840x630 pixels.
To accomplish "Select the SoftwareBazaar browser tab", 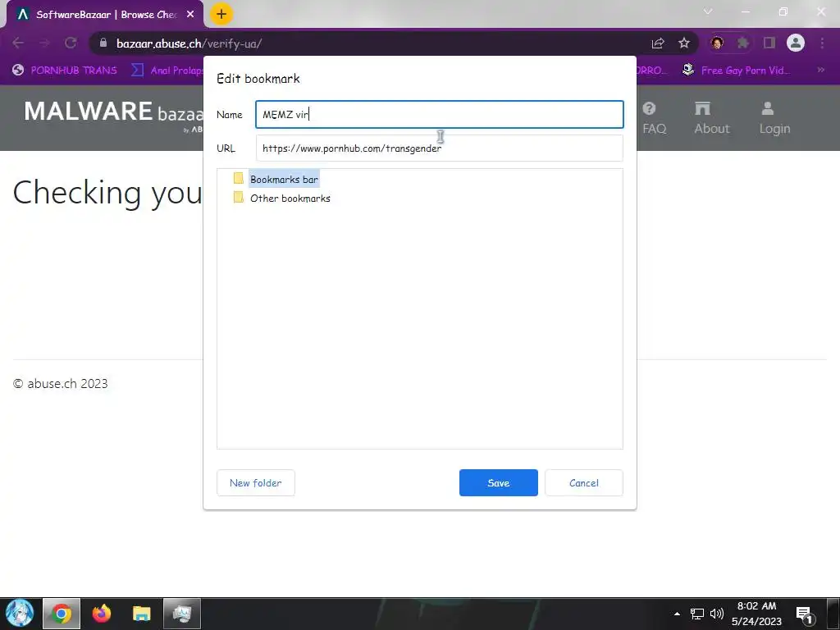I will tap(105, 15).
